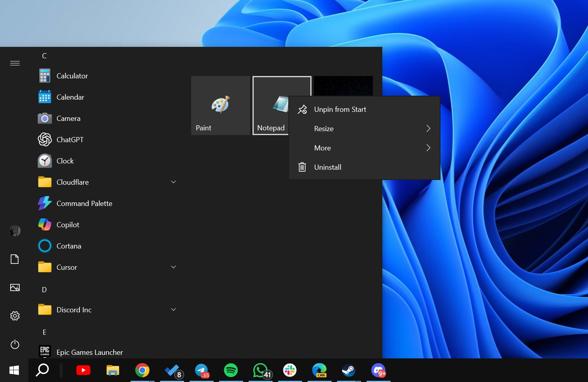Click the power button
588x382 pixels.
point(15,344)
